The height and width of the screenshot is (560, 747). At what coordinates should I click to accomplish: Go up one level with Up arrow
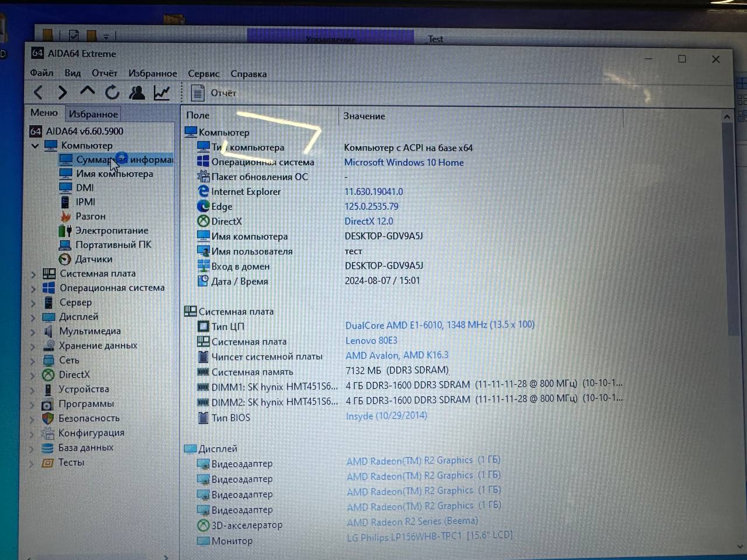pyautogui.click(x=88, y=92)
